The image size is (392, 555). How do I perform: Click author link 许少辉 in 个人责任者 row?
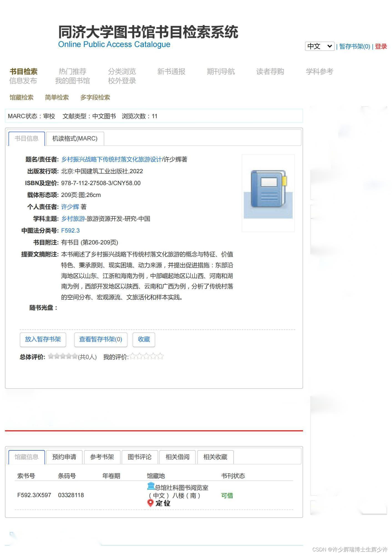tap(70, 207)
